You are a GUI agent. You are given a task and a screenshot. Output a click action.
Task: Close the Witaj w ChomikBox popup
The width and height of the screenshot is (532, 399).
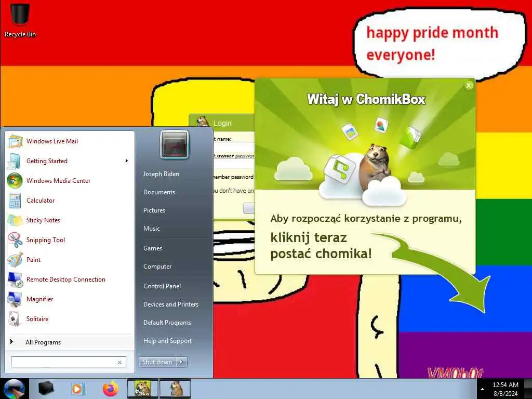469,86
